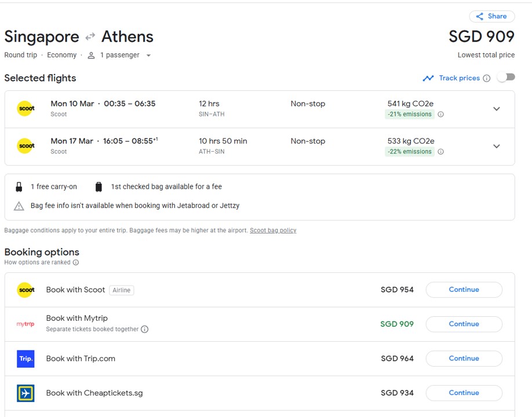Click info icon beside -22% emissions
The image size is (532, 417).
(440, 152)
